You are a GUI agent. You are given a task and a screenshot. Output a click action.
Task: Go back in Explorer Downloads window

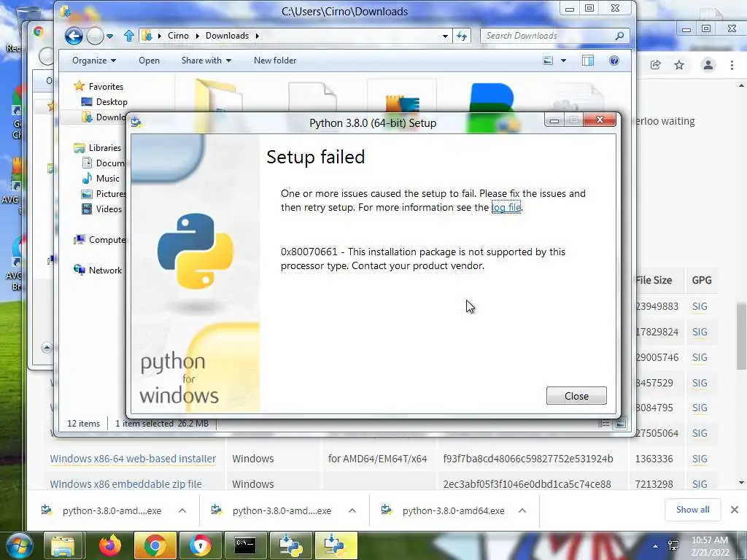click(74, 36)
